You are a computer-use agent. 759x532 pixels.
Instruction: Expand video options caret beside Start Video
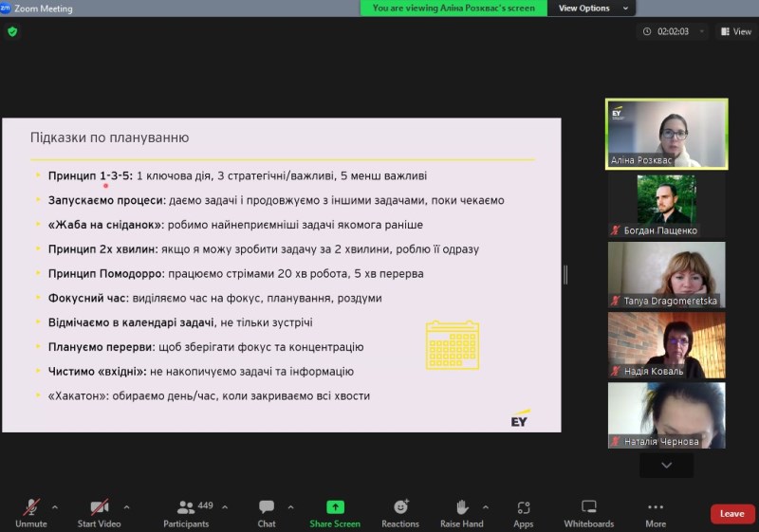pos(126,507)
